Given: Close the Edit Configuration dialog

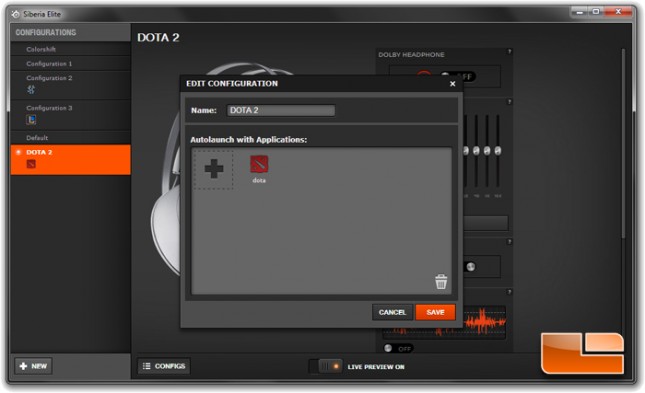Looking at the screenshot, I should pos(452,84).
